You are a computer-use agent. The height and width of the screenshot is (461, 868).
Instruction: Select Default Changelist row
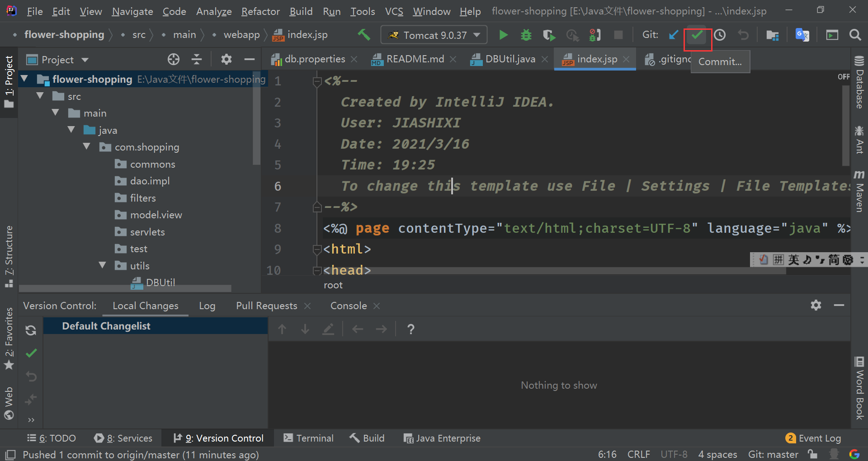click(x=156, y=326)
